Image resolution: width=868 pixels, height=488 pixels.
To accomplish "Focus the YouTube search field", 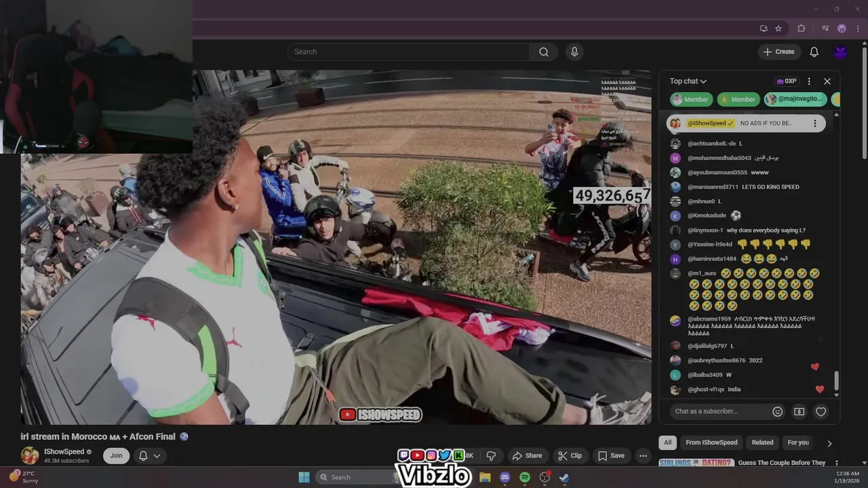I will [409, 52].
